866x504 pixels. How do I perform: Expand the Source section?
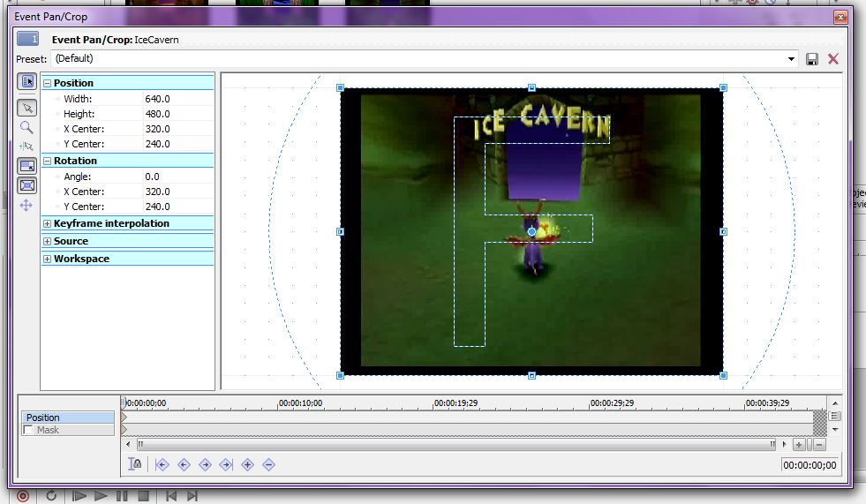point(48,241)
